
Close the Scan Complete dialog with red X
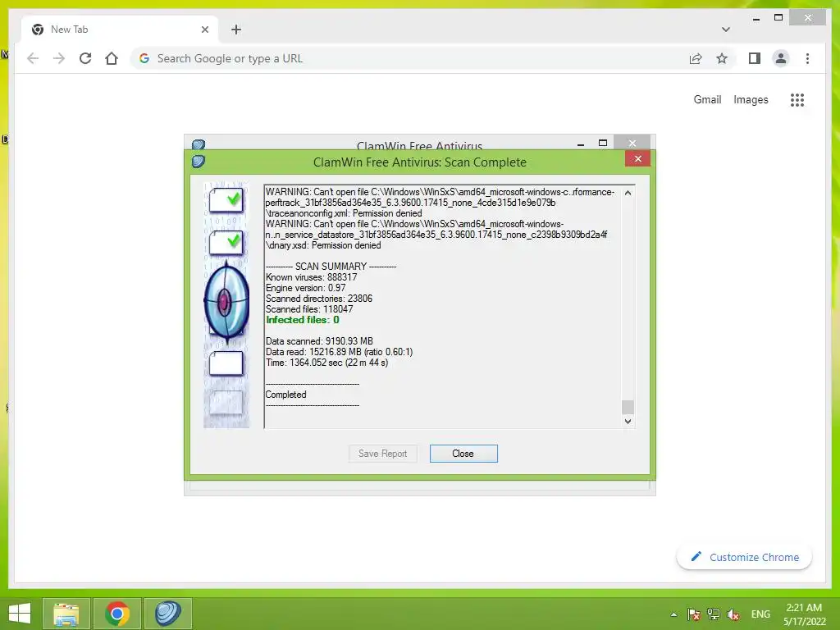pyautogui.click(x=637, y=158)
